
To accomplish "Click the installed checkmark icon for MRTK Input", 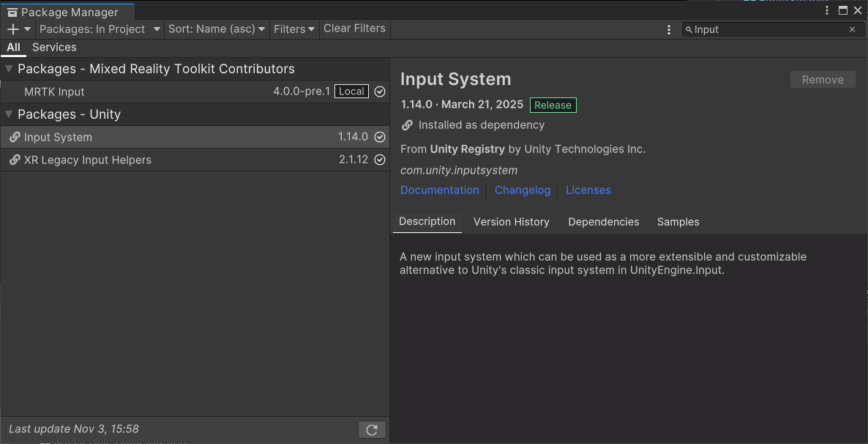I will (x=380, y=92).
